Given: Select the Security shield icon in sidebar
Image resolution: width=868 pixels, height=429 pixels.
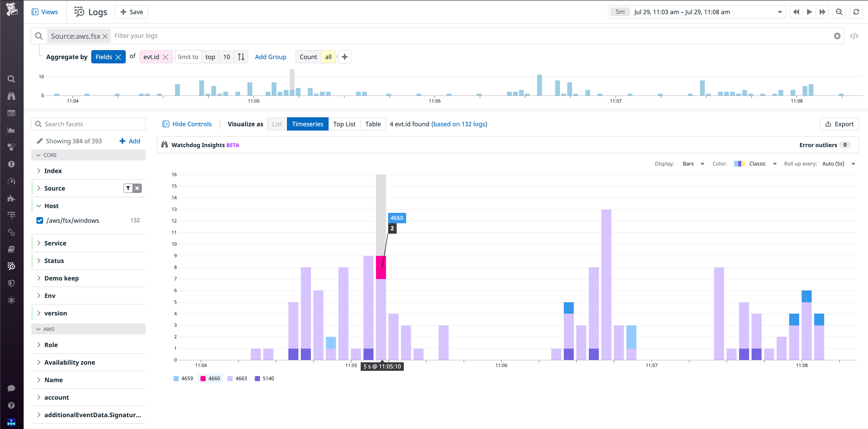Looking at the screenshot, I should pyautogui.click(x=11, y=283).
